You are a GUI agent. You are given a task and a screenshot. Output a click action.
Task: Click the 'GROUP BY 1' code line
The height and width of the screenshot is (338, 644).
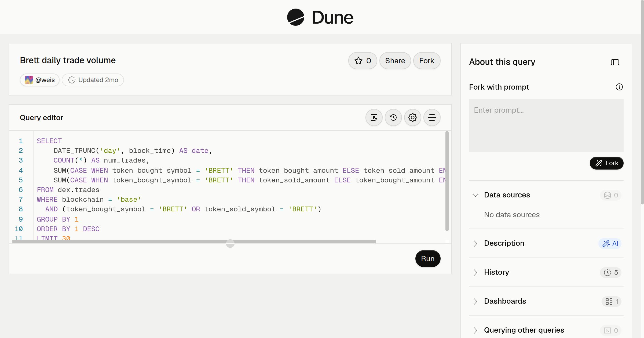tap(58, 219)
